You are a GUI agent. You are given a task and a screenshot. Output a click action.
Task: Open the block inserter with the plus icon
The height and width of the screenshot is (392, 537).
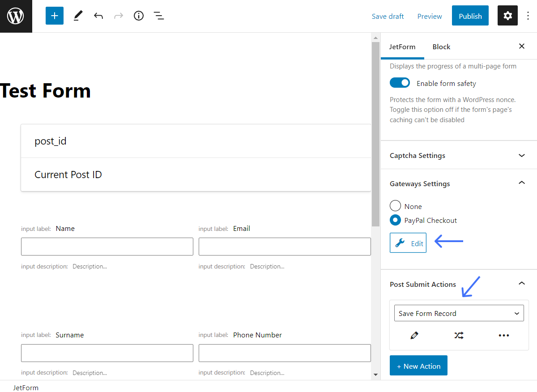pyautogui.click(x=54, y=16)
